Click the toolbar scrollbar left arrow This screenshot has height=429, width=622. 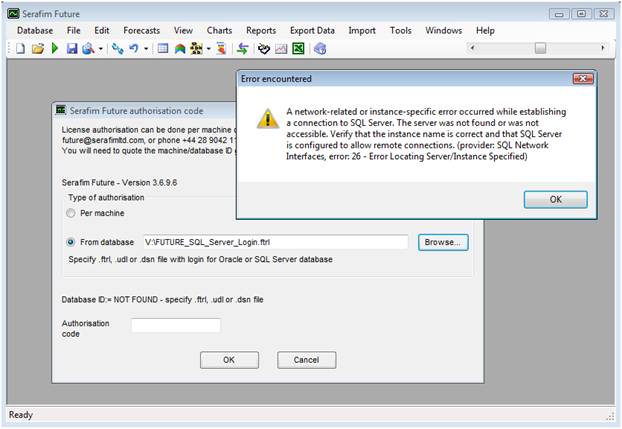tap(472, 48)
